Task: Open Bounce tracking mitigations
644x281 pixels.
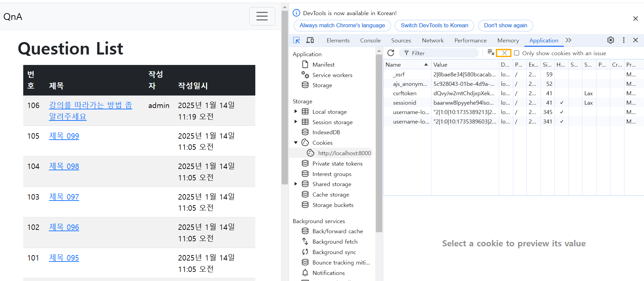Action: (341, 262)
